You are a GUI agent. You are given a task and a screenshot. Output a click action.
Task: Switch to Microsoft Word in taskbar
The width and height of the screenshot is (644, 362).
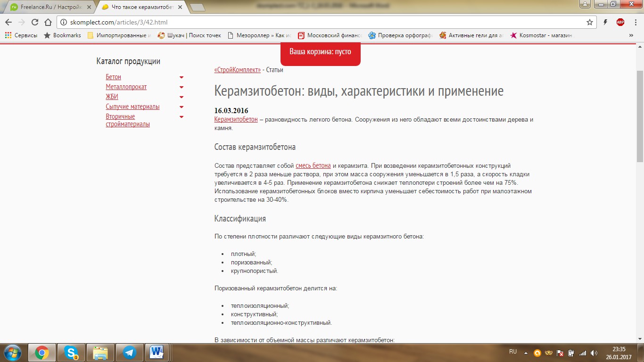[x=157, y=353]
